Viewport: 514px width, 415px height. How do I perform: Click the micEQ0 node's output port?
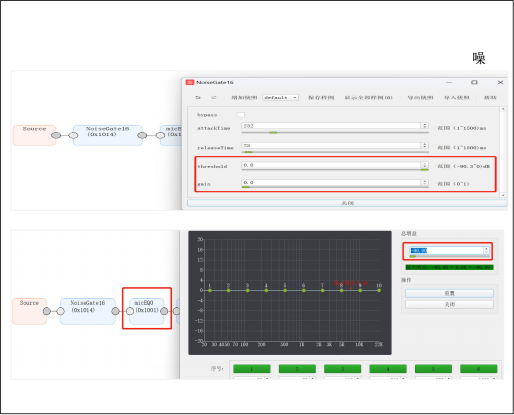tap(164, 311)
